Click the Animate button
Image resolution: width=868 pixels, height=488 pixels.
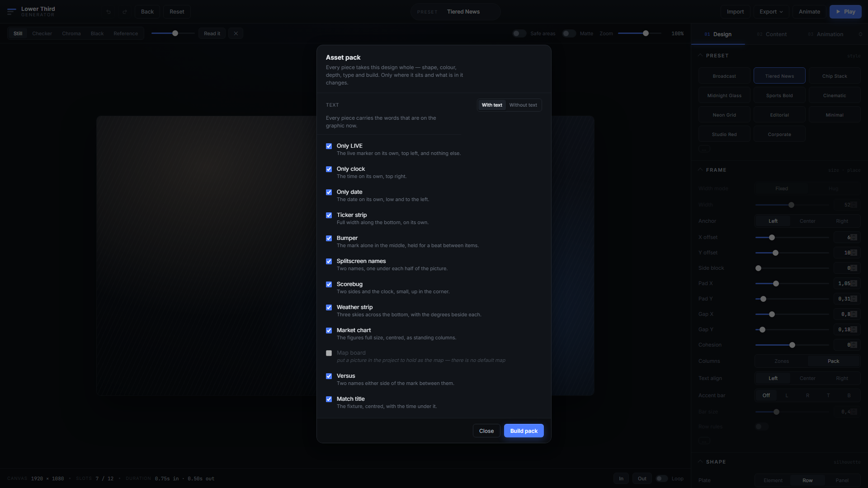(809, 12)
